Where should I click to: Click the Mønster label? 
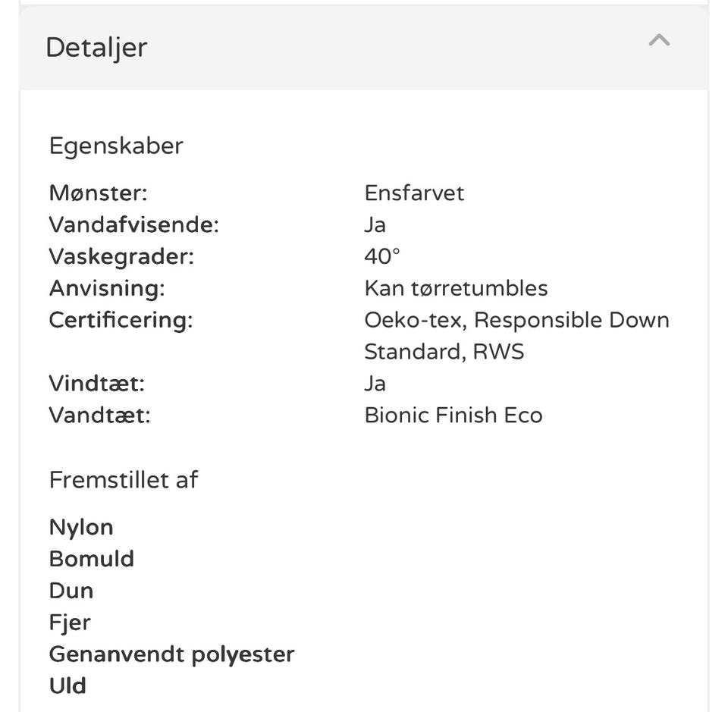click(x=98, y=193)
